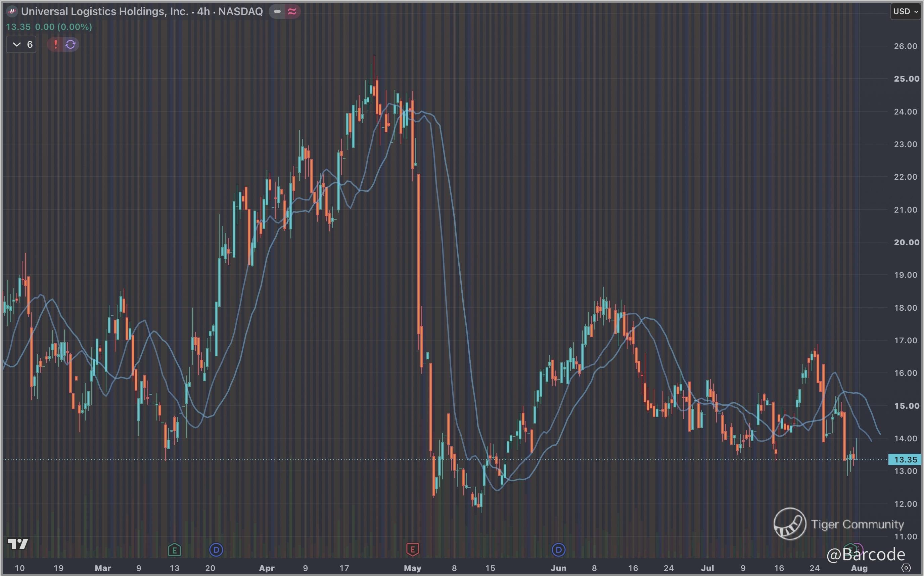This screenshot has height=576, width=924.
Task: Collapse the indicator legend showing 6
Action: [x=21, y=45]
